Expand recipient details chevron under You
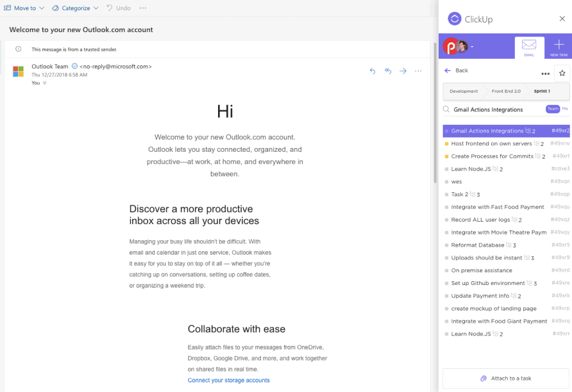Image resolution: width=572 pixels, height=392 pixels. point(44,83)
